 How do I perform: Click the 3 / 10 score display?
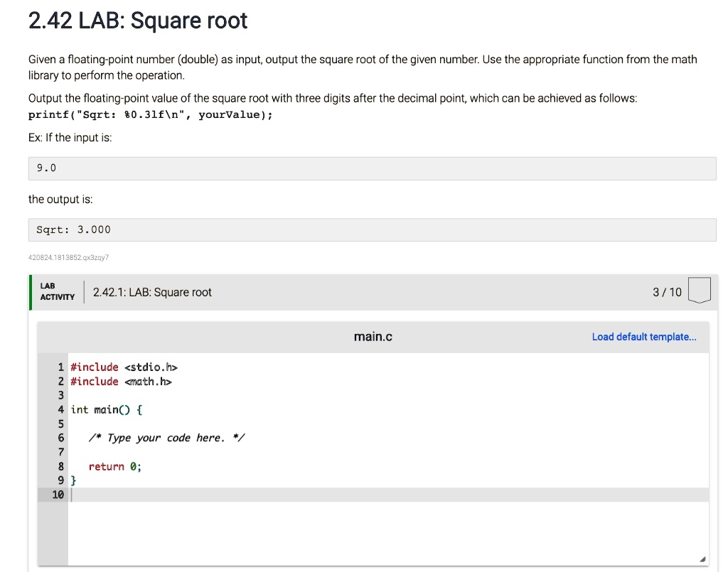(x=665, y=292)
